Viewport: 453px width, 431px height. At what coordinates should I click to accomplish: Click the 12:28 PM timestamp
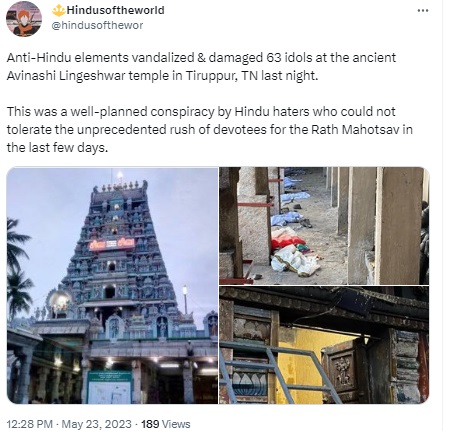pyautogui.click(x=30, y=424)
